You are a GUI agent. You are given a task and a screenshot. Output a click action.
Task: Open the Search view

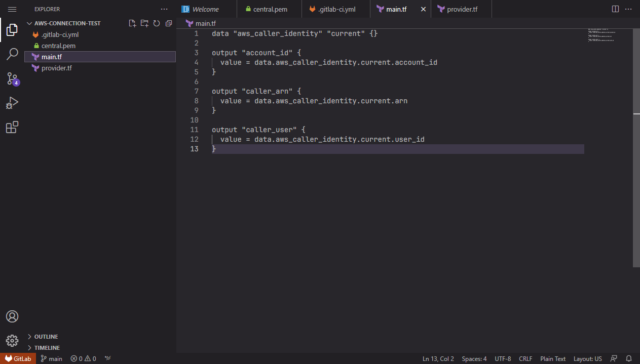point(12,54)
